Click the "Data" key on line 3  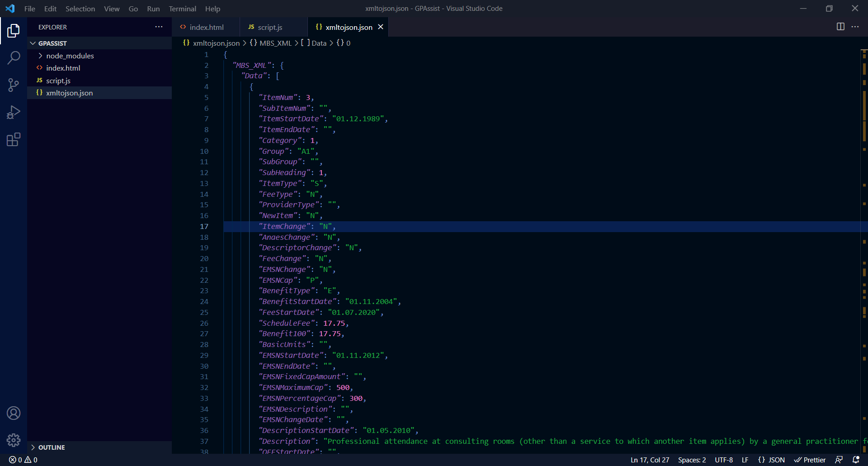click(x=254, y=76)
